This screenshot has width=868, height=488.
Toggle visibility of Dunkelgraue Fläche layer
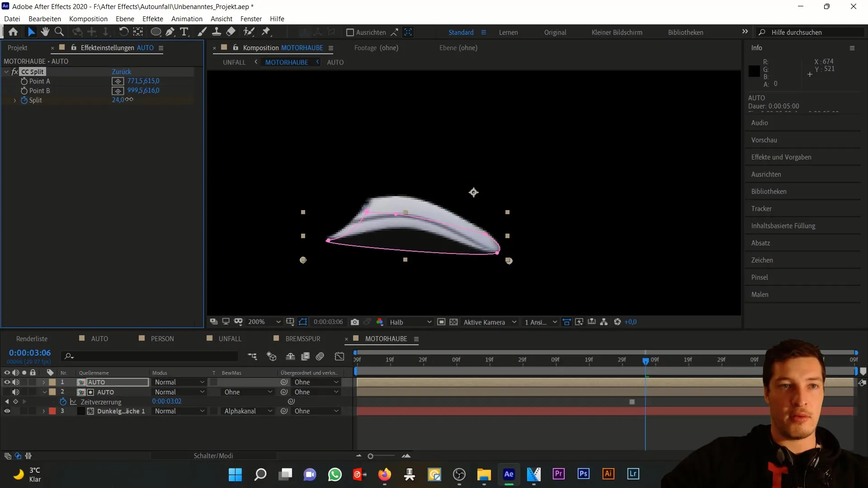point(7,411)
